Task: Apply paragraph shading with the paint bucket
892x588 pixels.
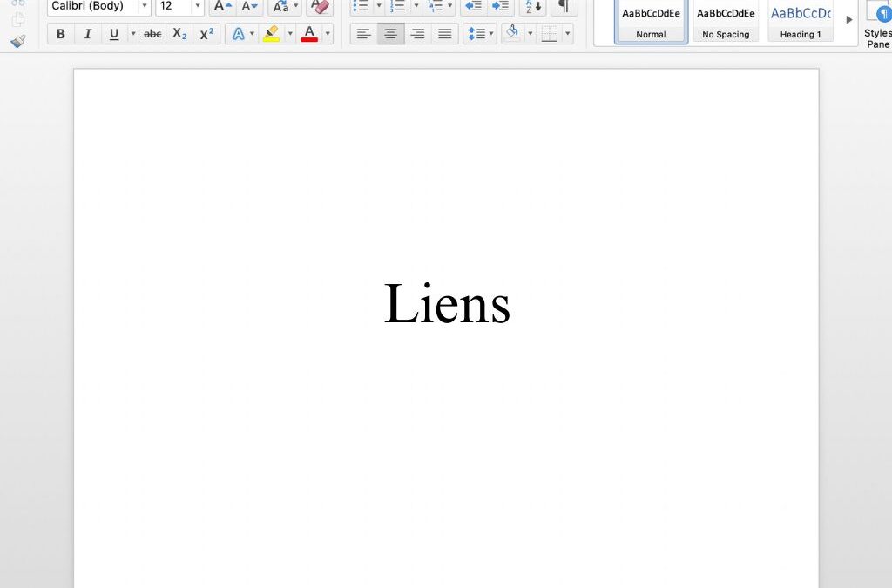Action: (512, 34)
